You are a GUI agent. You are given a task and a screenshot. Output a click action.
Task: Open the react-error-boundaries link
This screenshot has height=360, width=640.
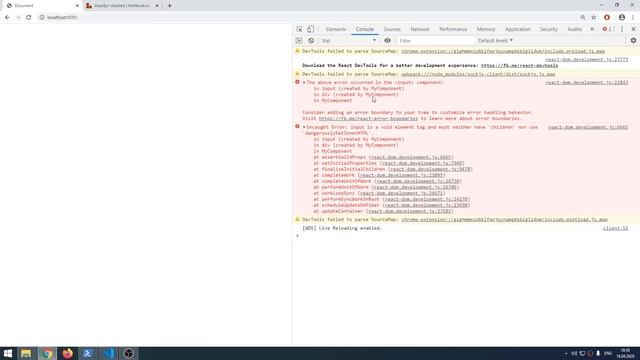368,118
